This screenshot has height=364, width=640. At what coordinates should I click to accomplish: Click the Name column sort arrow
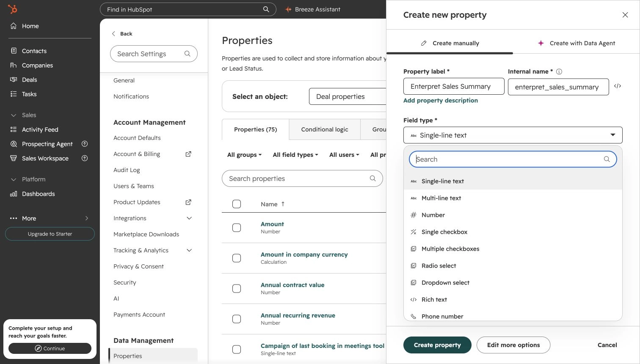[283, 204]
